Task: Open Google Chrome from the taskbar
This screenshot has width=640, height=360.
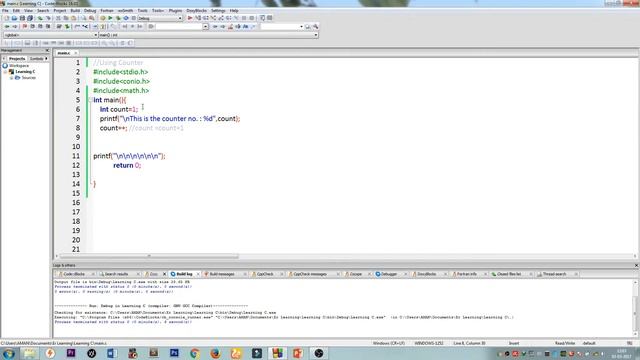Action: click(x=195, y=353)
